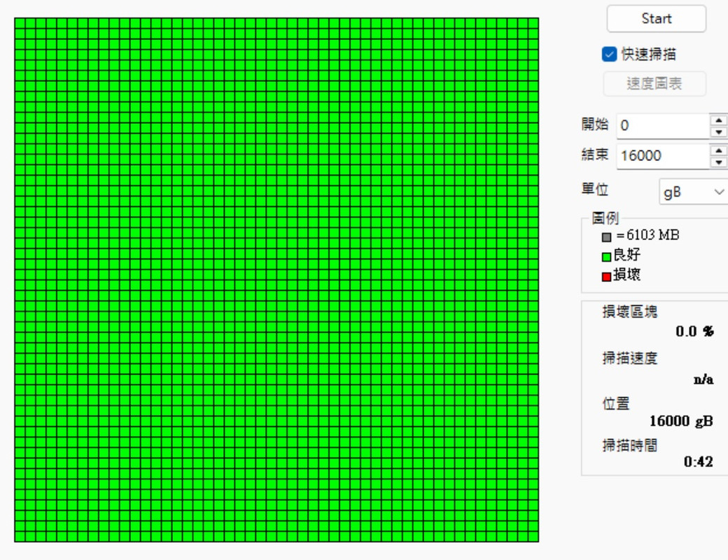Click the 結束 end field showing 16000

(663, 155)
